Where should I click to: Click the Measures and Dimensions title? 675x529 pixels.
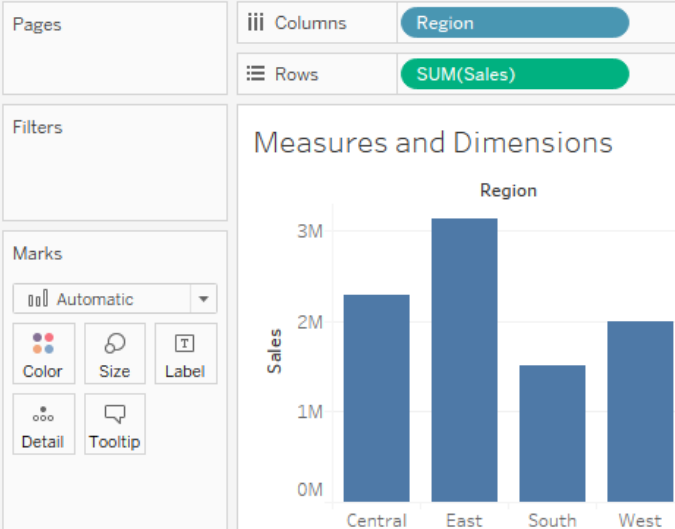coord(433,142)
